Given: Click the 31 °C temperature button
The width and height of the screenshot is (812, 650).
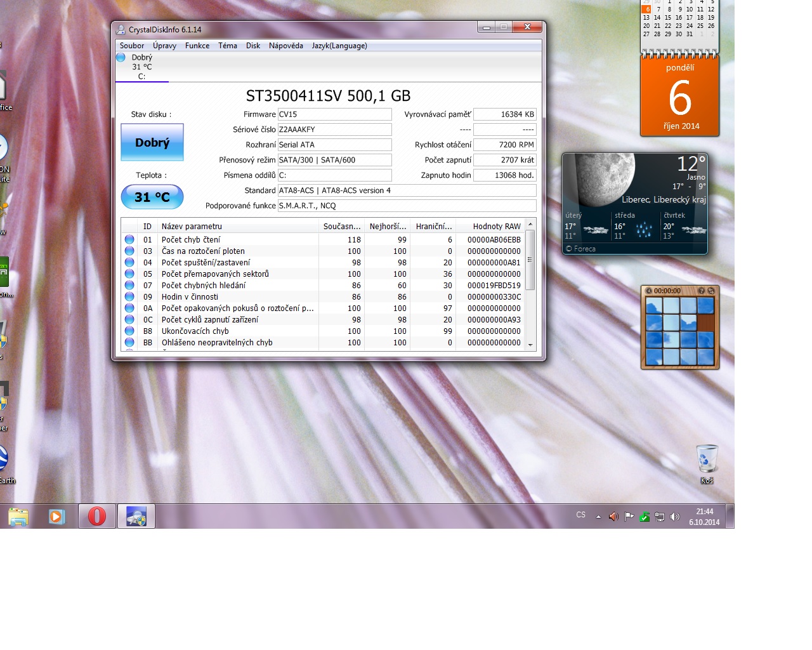Looking at the screenshot, I should [152, 197].
